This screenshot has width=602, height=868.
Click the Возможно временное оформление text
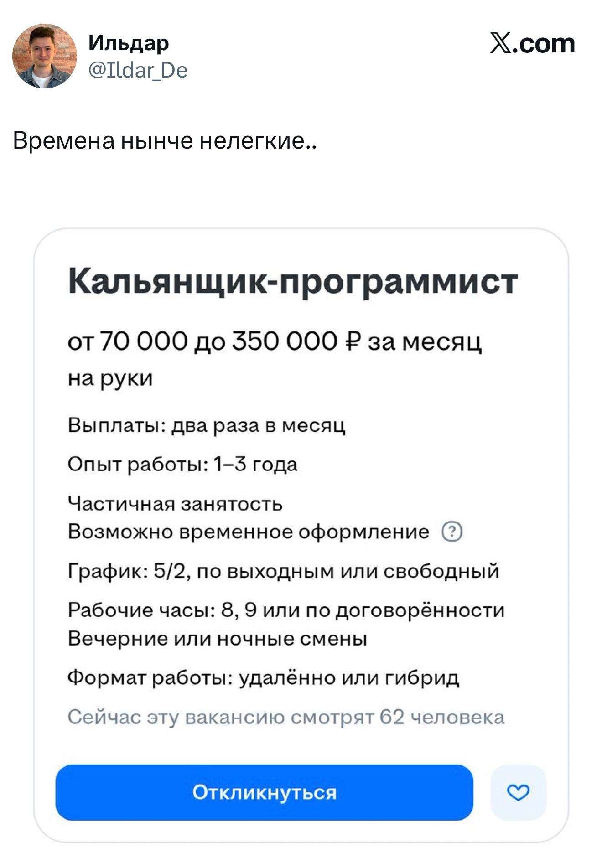tap(249, 532)
